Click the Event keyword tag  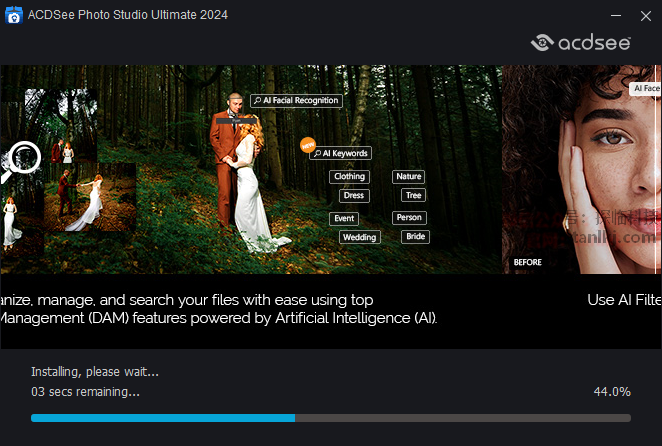point(344,218)
